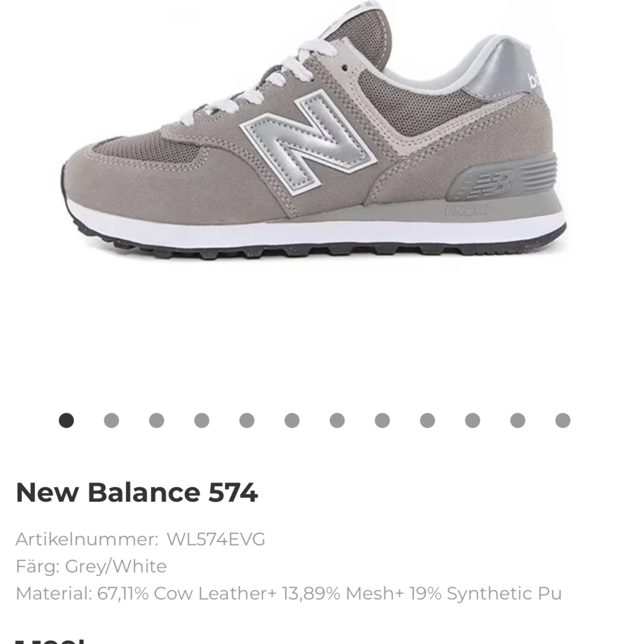This screenshot has width=644, height=644.
Task: Show the third product image dot
Action: tap(156, 420)
